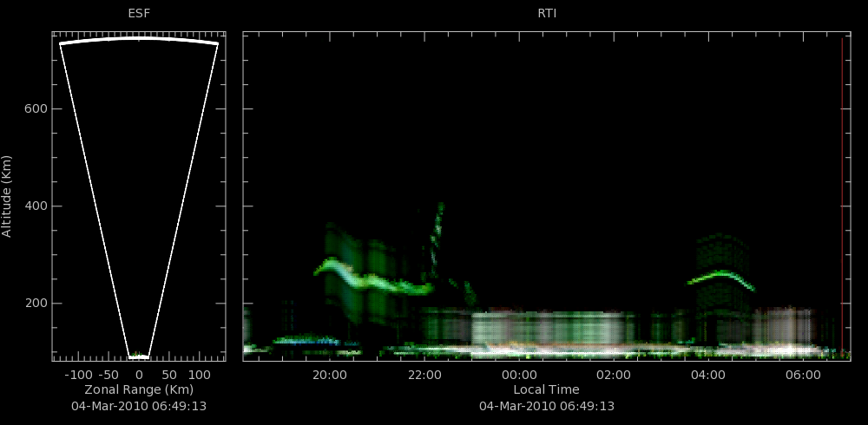Click the 600 altitude tick label
Image resolution: width=868 pixels, height=425 pixels.
tap(36, 109)
